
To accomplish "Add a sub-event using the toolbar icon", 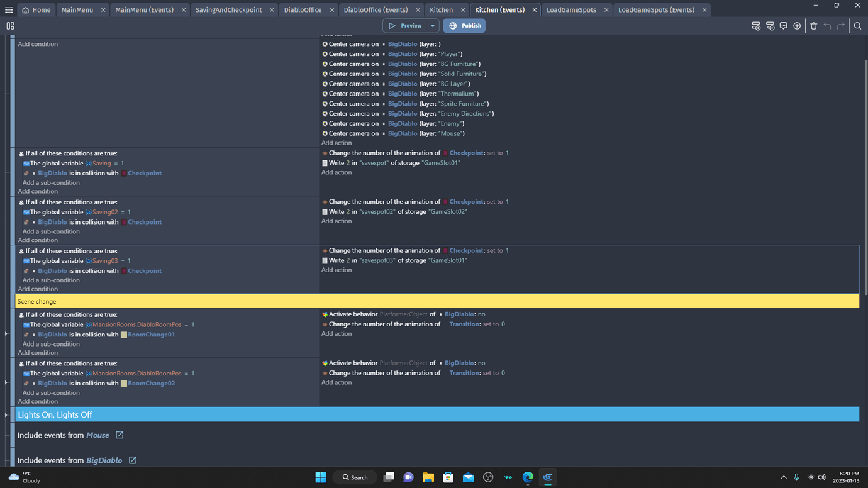I will (x=771, y=26).
